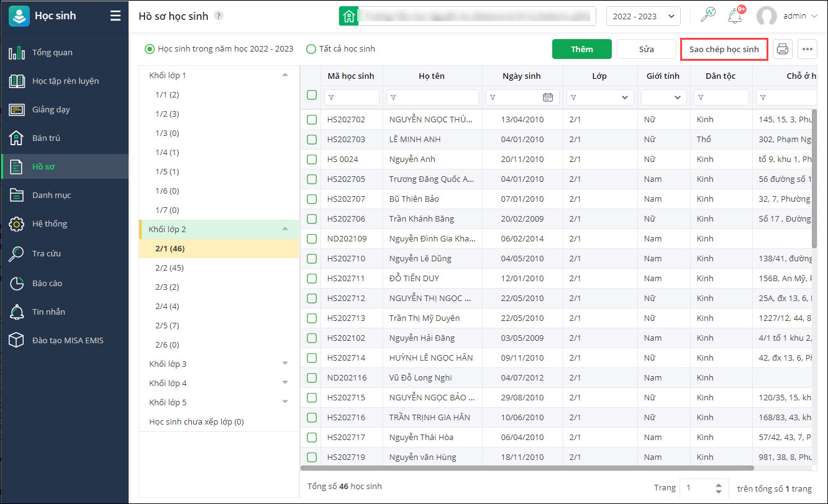
Task: Open Danh mục in the sidebar menu
Action: (51, 195)
